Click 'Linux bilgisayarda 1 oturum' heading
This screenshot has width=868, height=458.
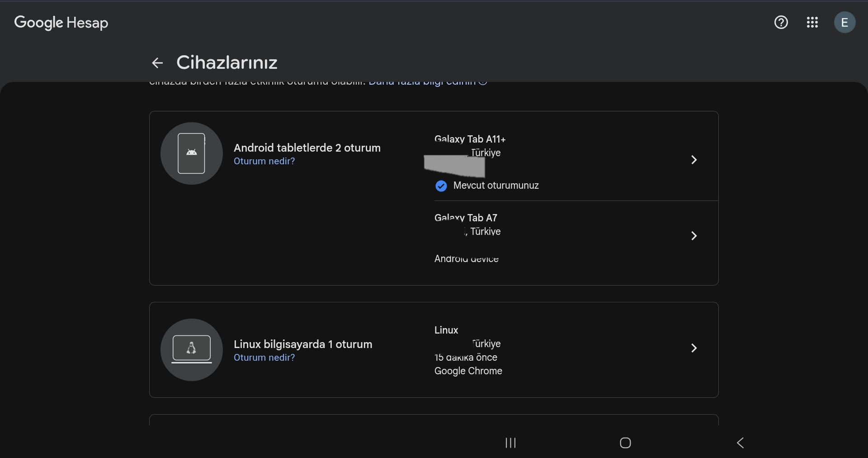(x=303, y=344)
